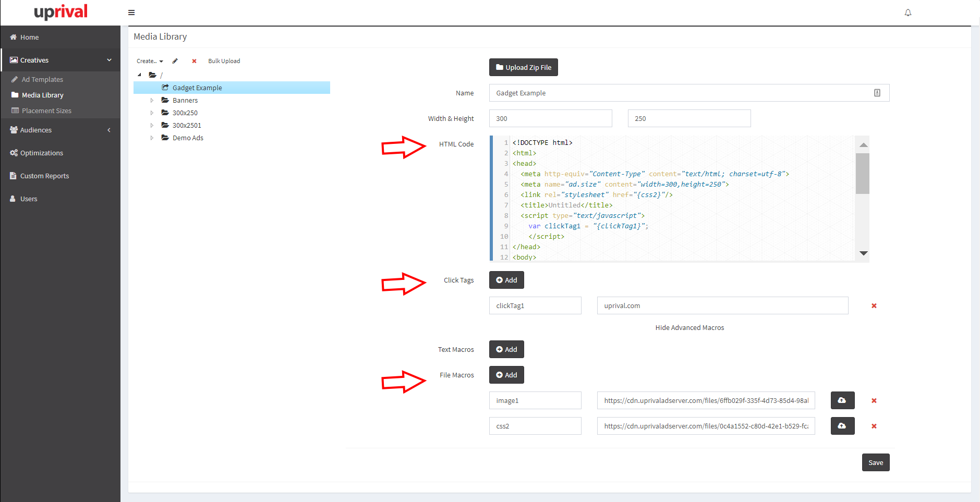980x502 pixels.
Task: Open the Create.. dropdown
Action: (150, 61)
